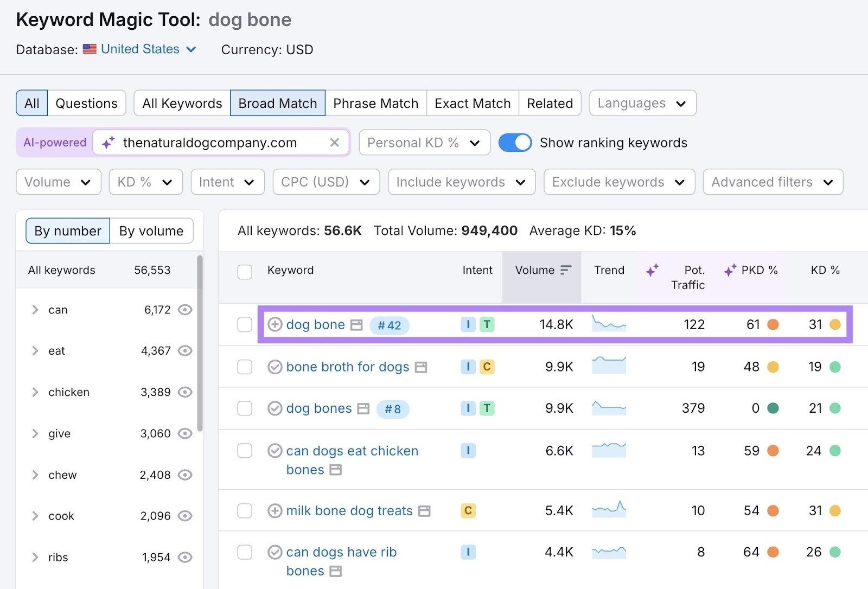Check the checkbox for the "dog bones" row

point(245,408)
